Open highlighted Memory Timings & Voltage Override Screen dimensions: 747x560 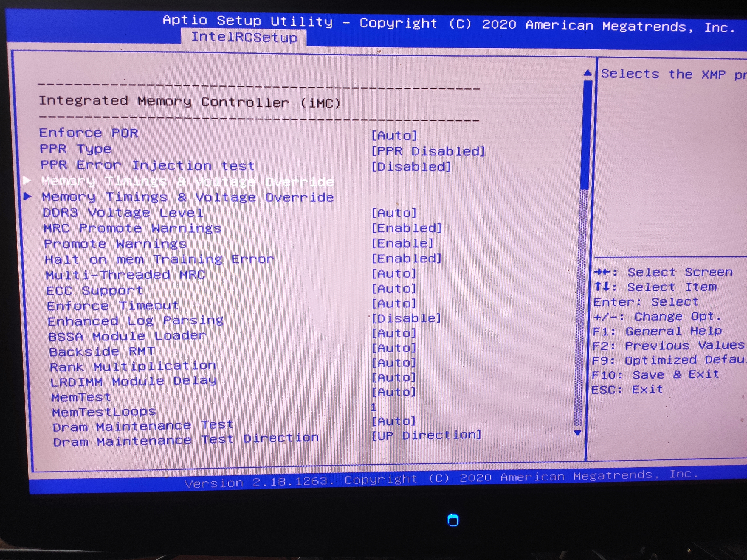pyautogui.click(x=187, y=182)
